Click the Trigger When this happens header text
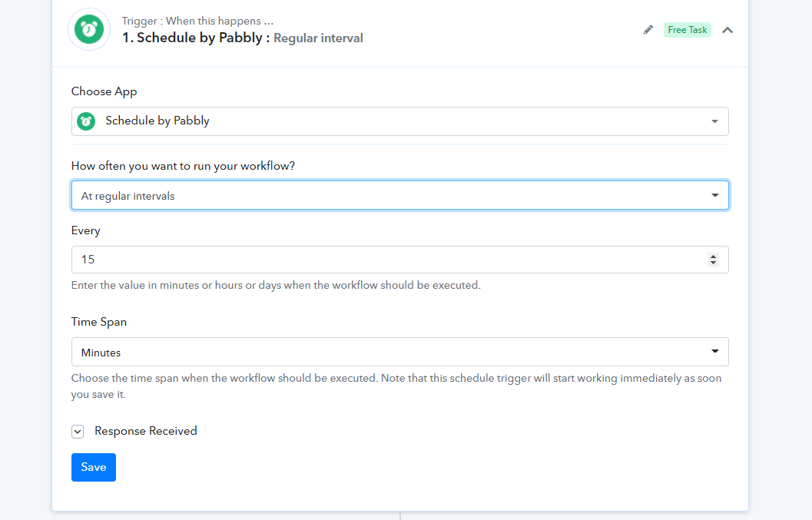This screenshot has width=812, height=520. 197,22
